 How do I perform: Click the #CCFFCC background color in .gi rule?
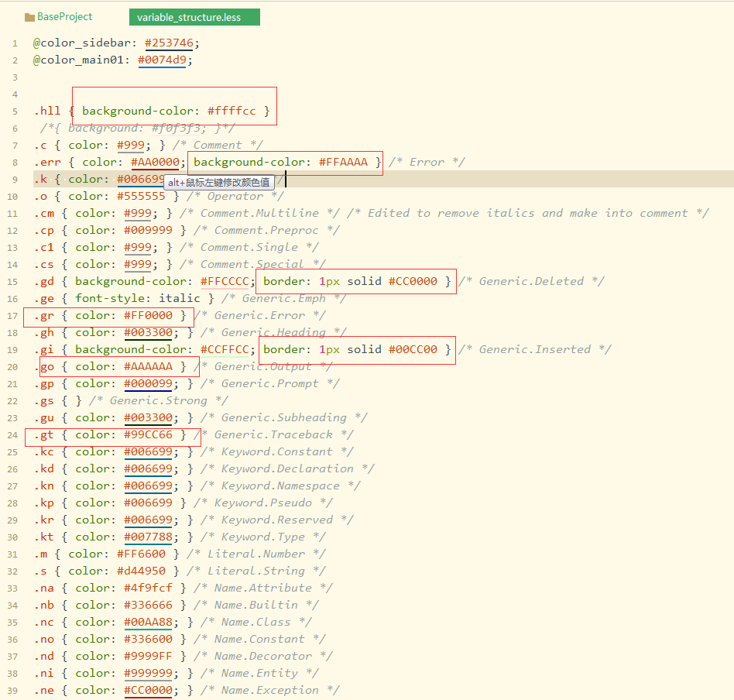pyautogui.click(x=225, y=349)
